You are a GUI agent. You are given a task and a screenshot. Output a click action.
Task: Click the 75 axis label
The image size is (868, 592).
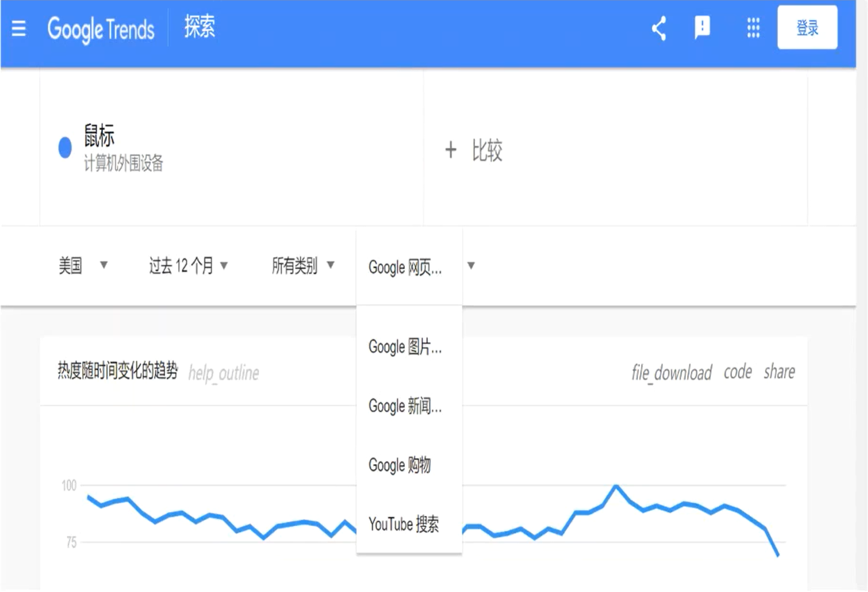(x=71, y=543)
